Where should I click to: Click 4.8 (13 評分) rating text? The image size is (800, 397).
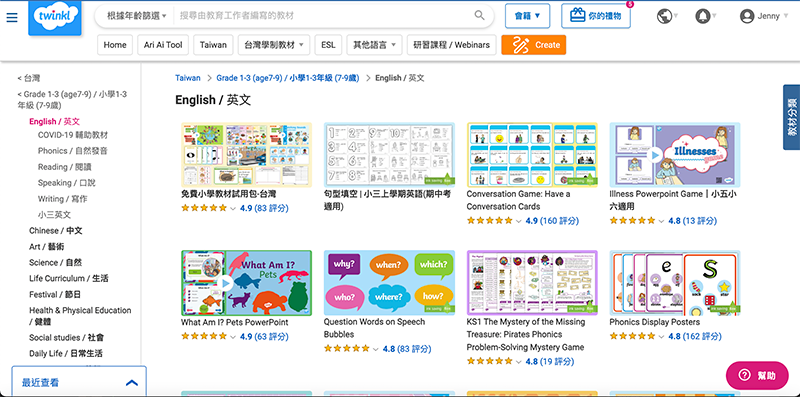(692, 221)
